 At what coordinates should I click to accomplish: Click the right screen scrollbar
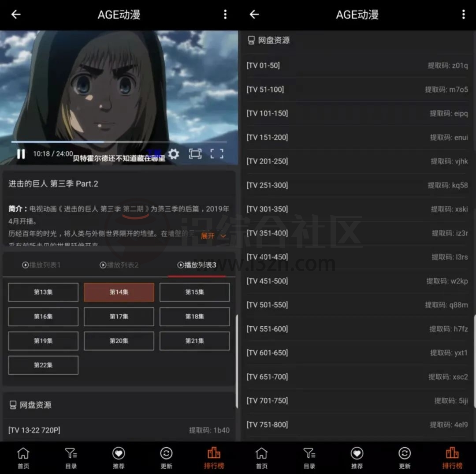475,362
